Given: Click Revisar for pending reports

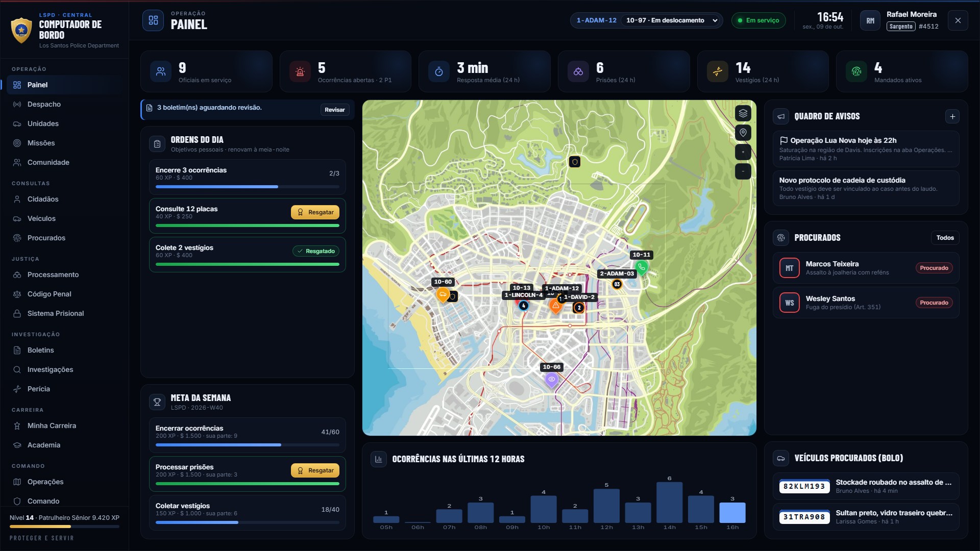Looking at the screenshot, I should [334, 110].
